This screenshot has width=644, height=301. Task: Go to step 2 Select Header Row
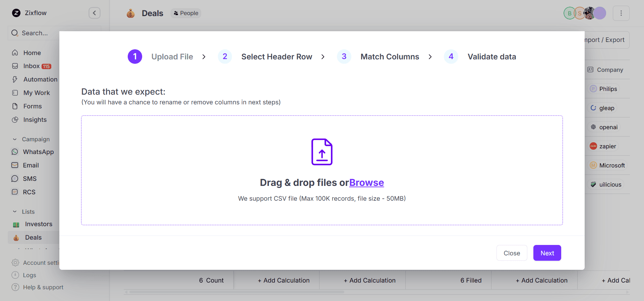(x=265, y=57)
